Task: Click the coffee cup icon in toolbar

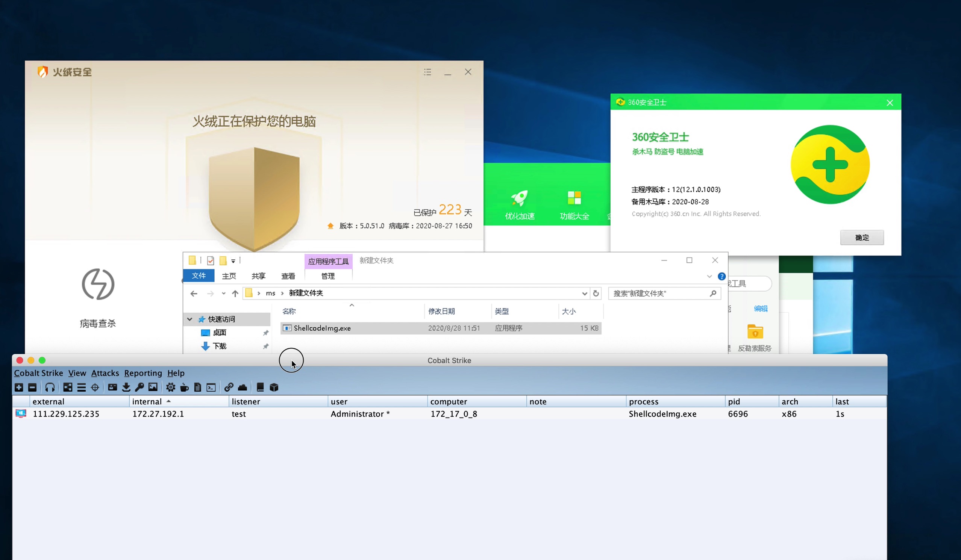Action: point(184,387)
